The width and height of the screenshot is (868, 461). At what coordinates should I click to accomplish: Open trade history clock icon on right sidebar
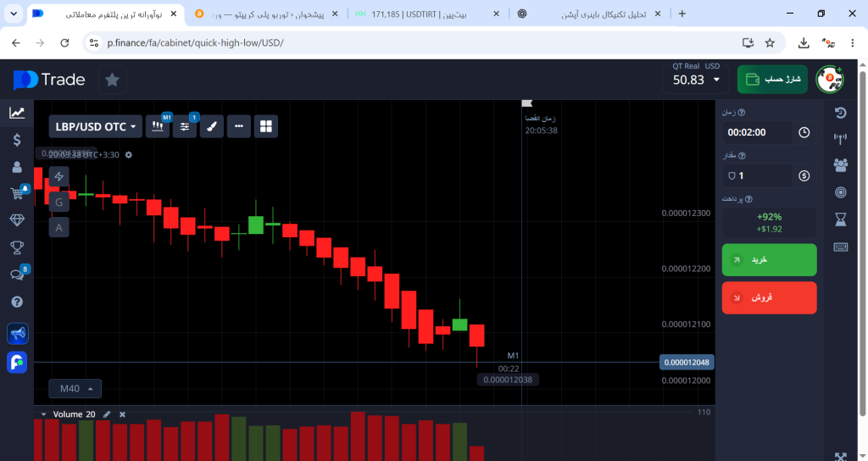(x=840, y=113)
